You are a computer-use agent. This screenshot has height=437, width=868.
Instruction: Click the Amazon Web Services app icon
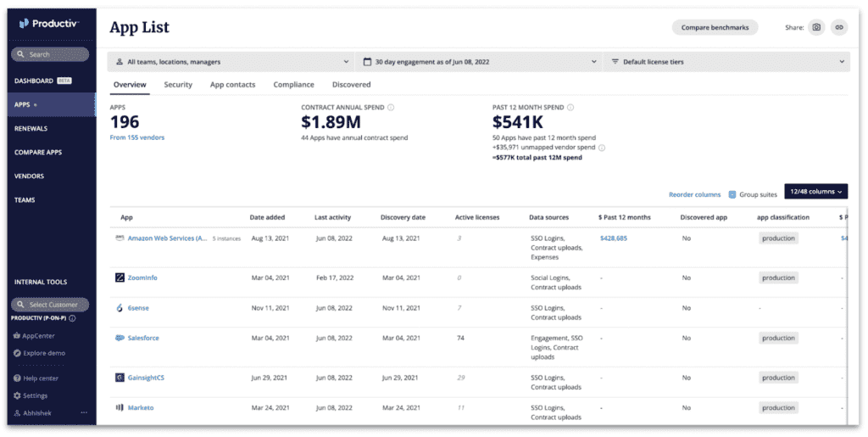coord(120,238)
